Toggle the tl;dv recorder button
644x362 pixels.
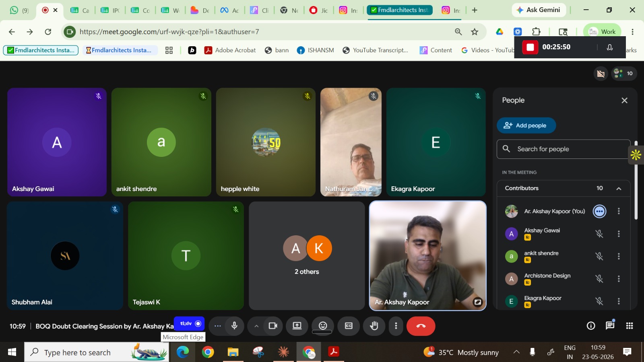pyautogui.click(x=190, y=323)
